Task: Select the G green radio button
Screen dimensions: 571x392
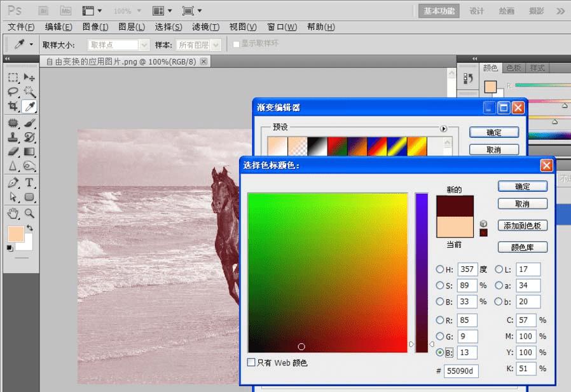Action: click(440, 336)
